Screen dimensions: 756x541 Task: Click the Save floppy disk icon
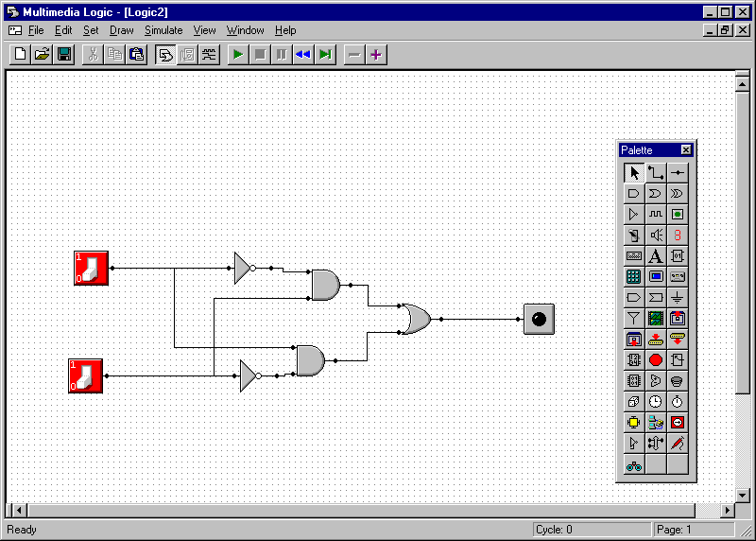click(64, 54)
